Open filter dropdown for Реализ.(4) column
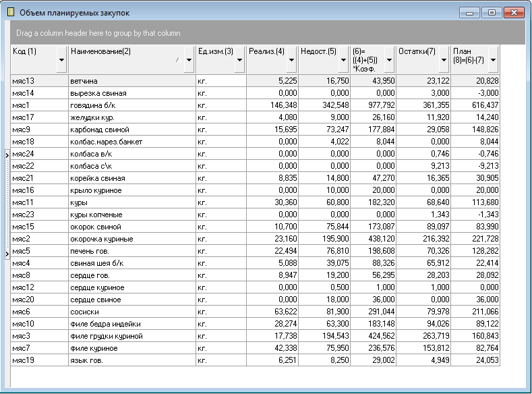The image size is (532, 394). pyautogui.click(x=291, y=60)
